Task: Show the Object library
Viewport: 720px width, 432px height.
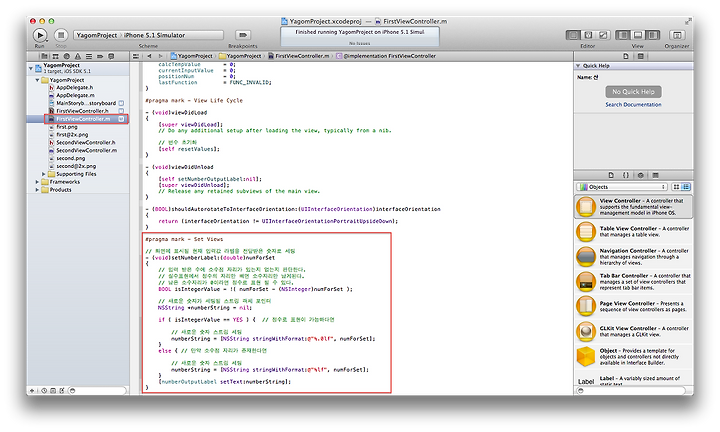Action: pos(641,175)
